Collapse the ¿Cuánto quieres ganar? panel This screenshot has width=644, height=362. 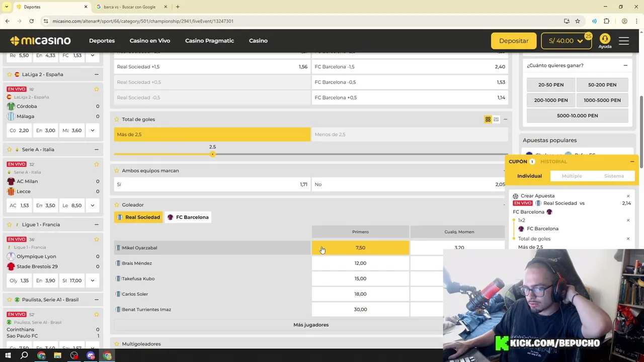(625, 65)
